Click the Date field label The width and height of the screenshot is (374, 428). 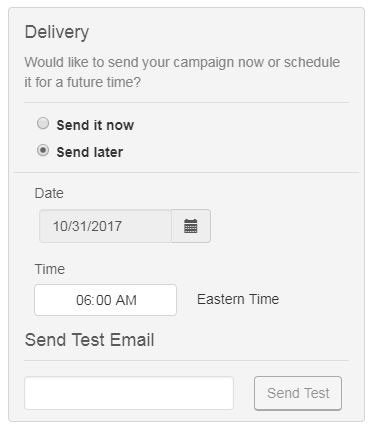click(49, 193)
